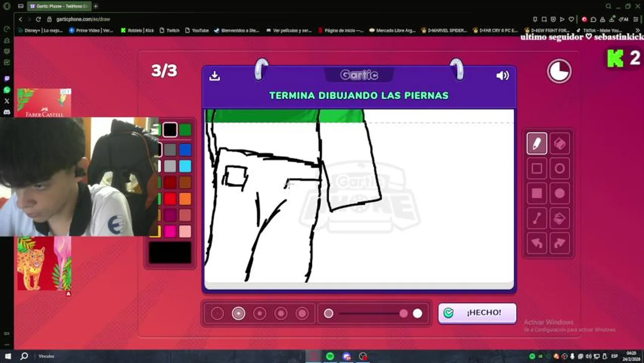Click the round timer clock icon
Viewport: 644px width, 363px height.
[559, 71]
